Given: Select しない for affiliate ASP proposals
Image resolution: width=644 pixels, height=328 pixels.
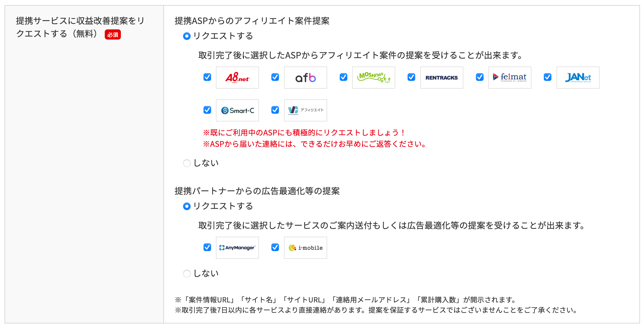Looking at the screenshot, I should pos(187,163).
